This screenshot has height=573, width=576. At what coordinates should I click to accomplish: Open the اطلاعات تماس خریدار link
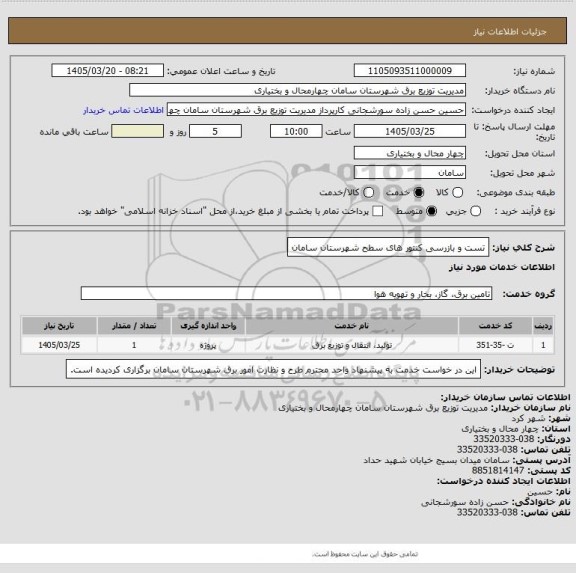coord(123,110)
